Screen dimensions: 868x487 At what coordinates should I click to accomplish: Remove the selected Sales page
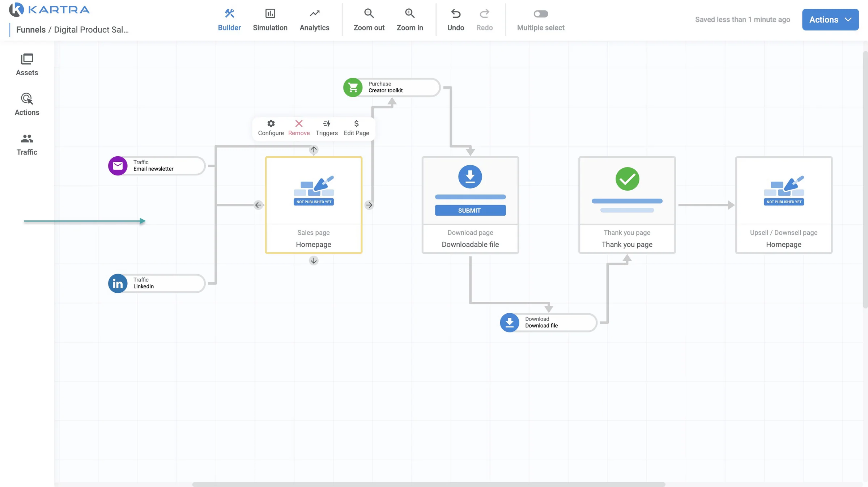coord(299,128)
